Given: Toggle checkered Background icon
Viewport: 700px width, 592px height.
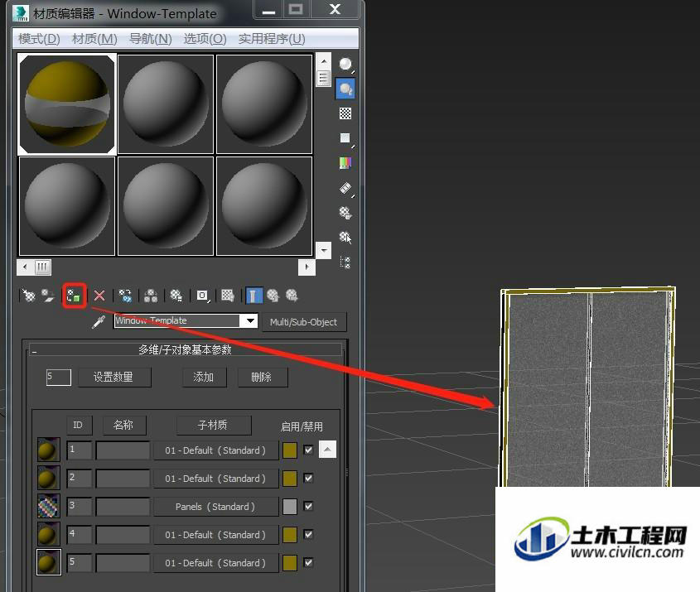Looking at the screenshot, I should [x=345, y=113].
